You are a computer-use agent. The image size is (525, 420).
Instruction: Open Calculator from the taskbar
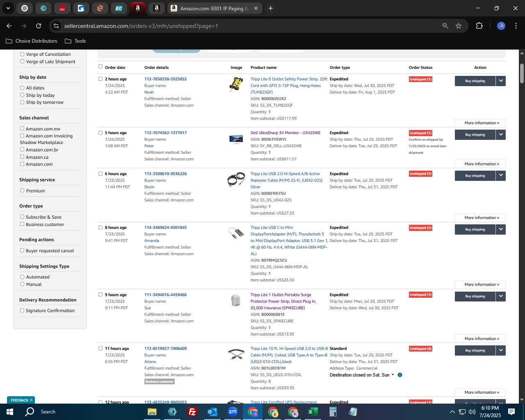333,412
